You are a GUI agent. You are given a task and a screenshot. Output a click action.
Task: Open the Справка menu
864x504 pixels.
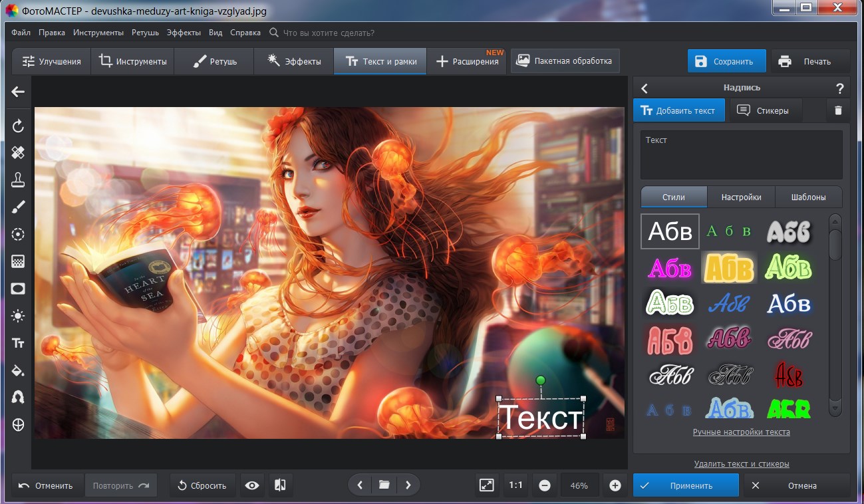pyautogui.click(x=245, y=33)
